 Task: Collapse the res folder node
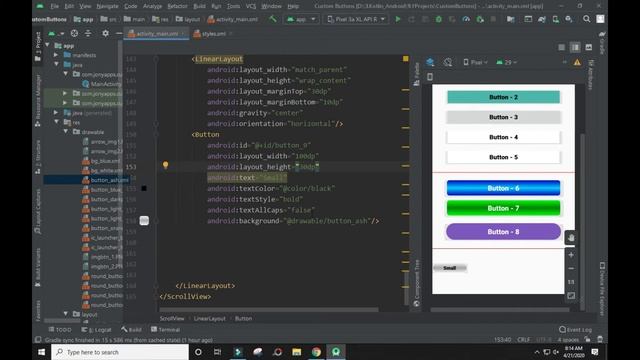[56, 122]
